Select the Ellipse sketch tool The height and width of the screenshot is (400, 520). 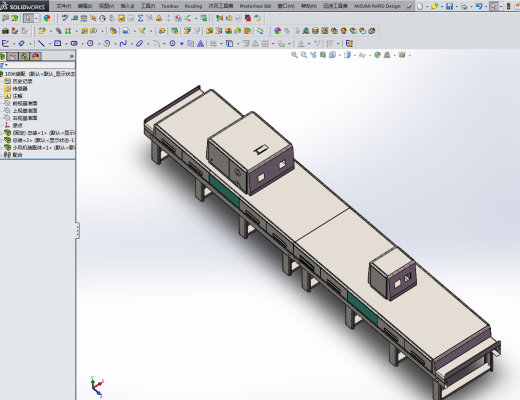point(140,43)
